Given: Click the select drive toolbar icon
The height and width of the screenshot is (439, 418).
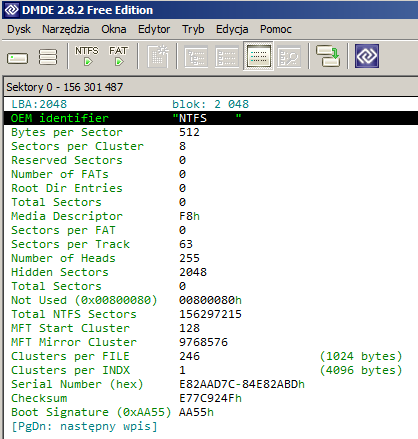Looking at the screenshot, I should [17, 57].
